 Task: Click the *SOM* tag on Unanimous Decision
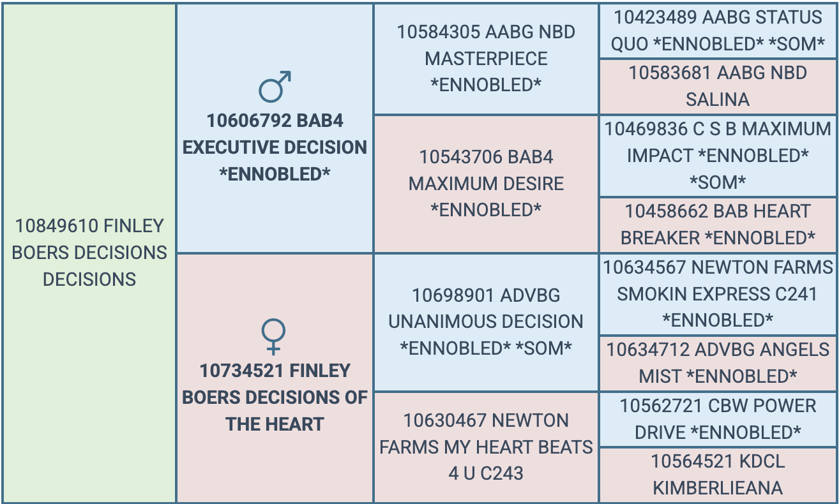[x=545, y=348]
